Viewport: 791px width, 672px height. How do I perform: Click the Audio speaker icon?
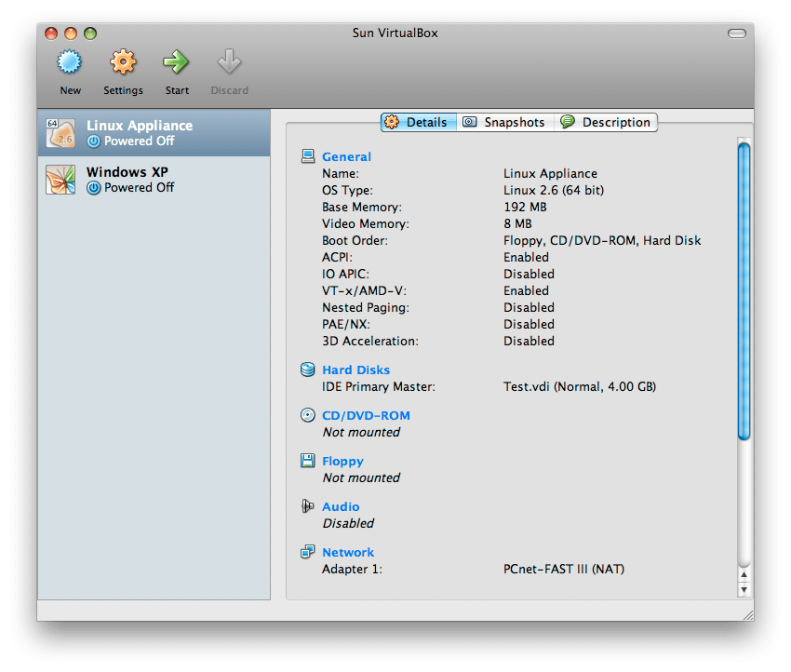coord(308,506)
